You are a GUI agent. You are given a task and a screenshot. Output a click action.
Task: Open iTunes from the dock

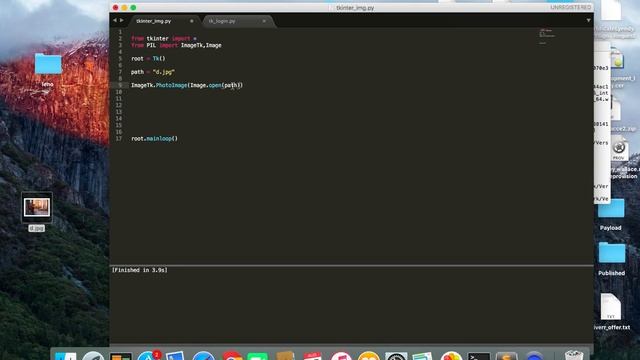pyautogui.click(x=341, y=356)
